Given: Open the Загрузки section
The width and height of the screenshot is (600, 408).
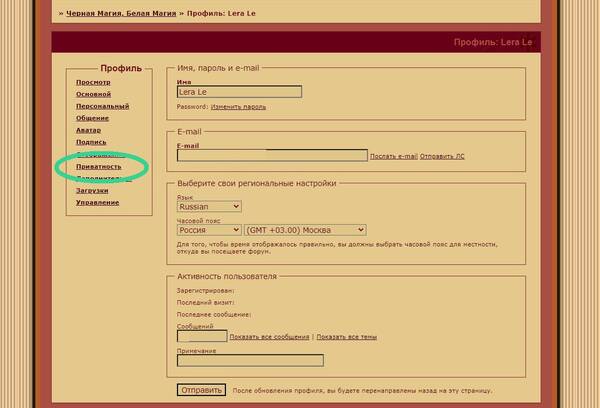Looking at the screenshot, I should [92, 190].
